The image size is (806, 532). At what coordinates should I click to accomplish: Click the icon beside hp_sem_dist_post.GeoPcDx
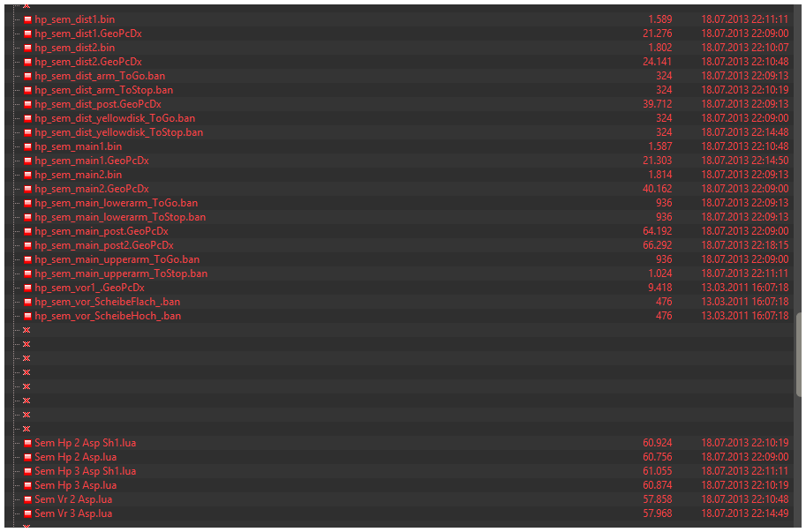click(x=27, y=104)
